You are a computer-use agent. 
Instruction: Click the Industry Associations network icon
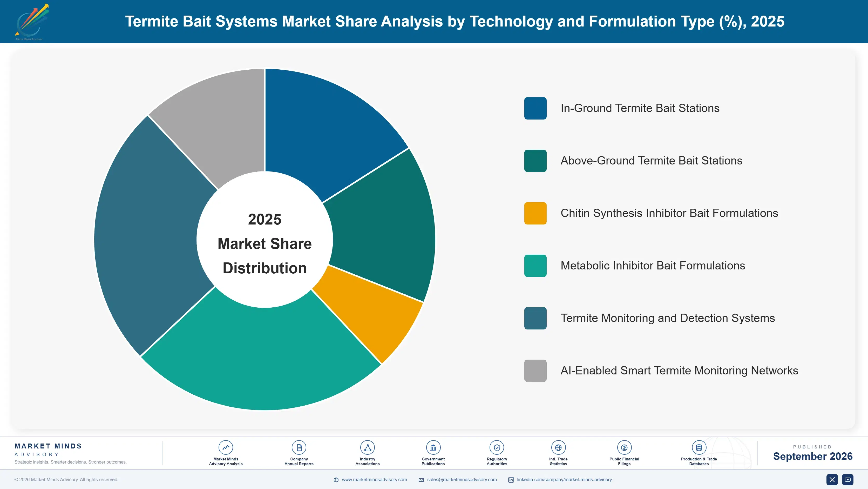pyautogui.click(x=367, y=447)
